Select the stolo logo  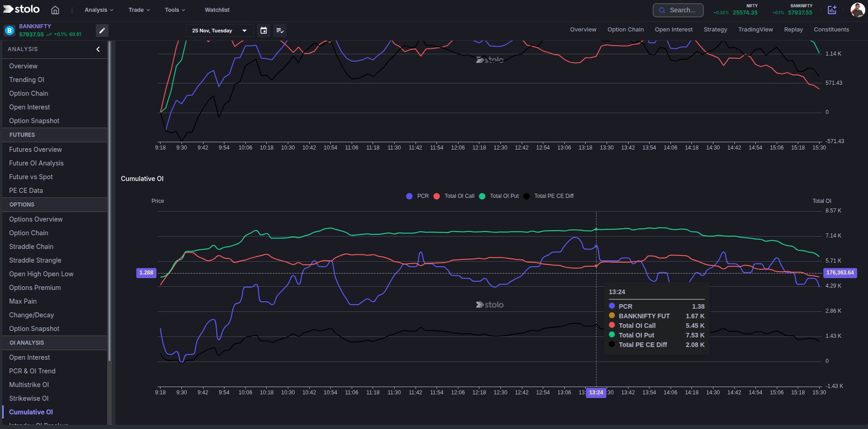(21, 9)
